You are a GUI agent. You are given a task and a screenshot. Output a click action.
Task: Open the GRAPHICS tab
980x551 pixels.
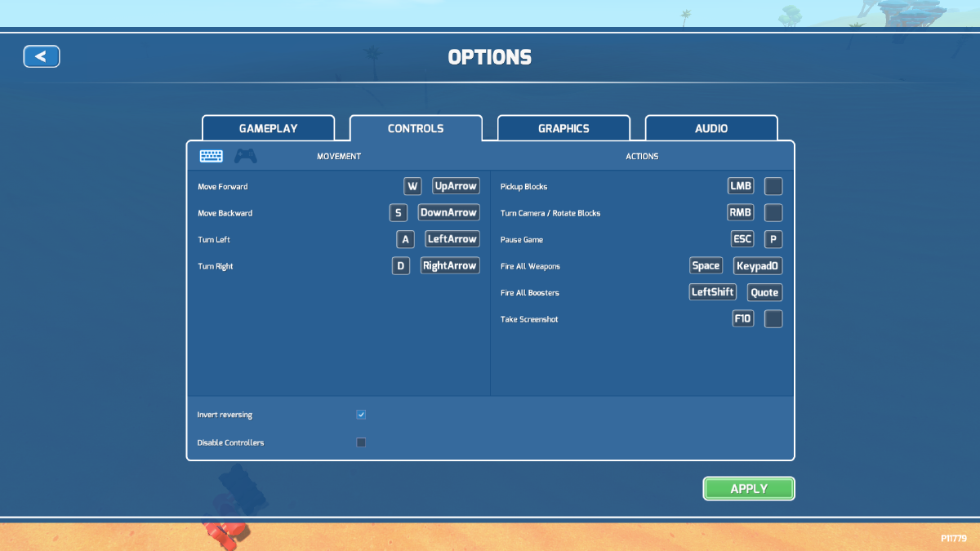(563, 128)
